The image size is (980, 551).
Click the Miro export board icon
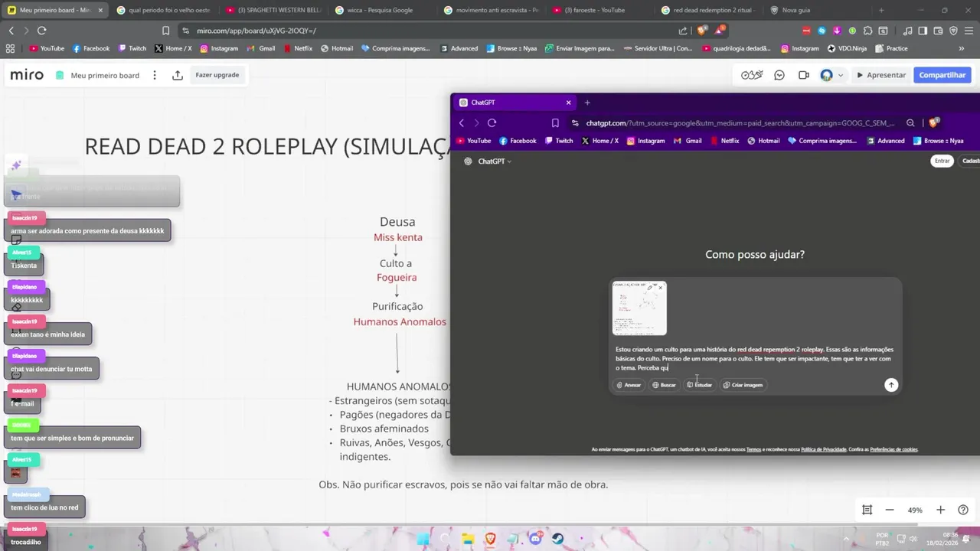pyautogui.click(x=178, y=75)
